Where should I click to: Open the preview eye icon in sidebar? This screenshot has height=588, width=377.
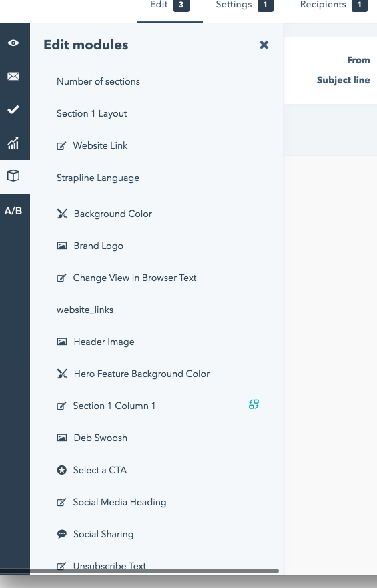click(x=13, y=43)
